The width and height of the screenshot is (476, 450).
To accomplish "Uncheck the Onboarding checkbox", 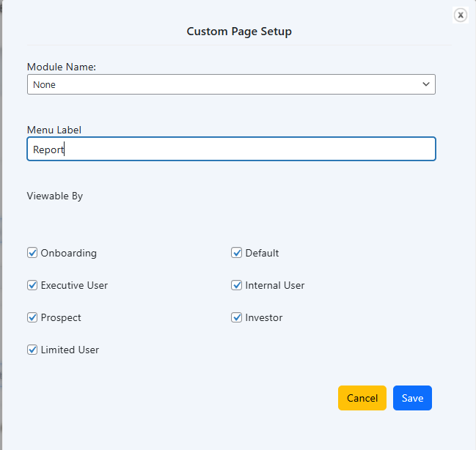I will (x=32, y=253).
